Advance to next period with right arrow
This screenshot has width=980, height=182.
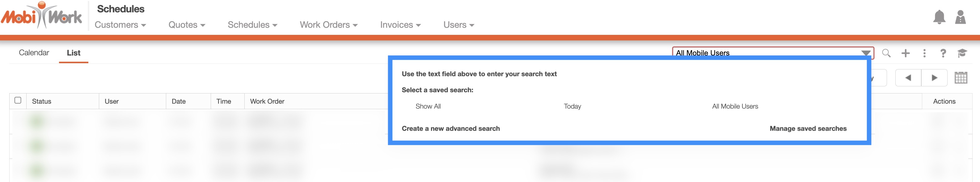click(x=934, y=78)
